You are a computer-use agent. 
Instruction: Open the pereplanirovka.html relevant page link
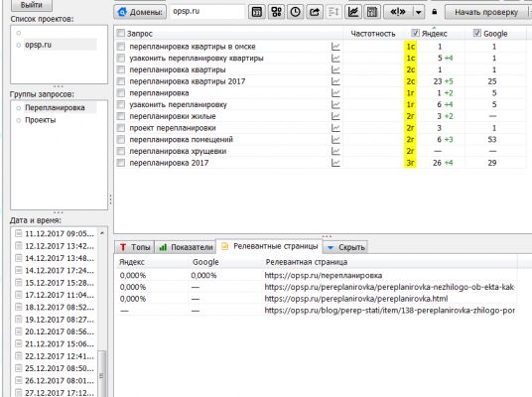click(356, 299)
